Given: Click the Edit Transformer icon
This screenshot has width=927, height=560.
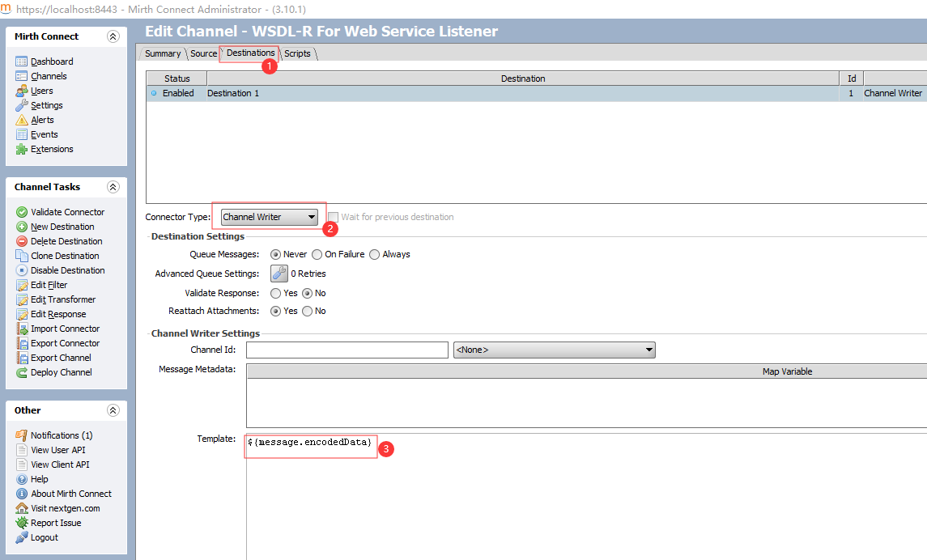Looking at the screenshot, I should (21, 299).
